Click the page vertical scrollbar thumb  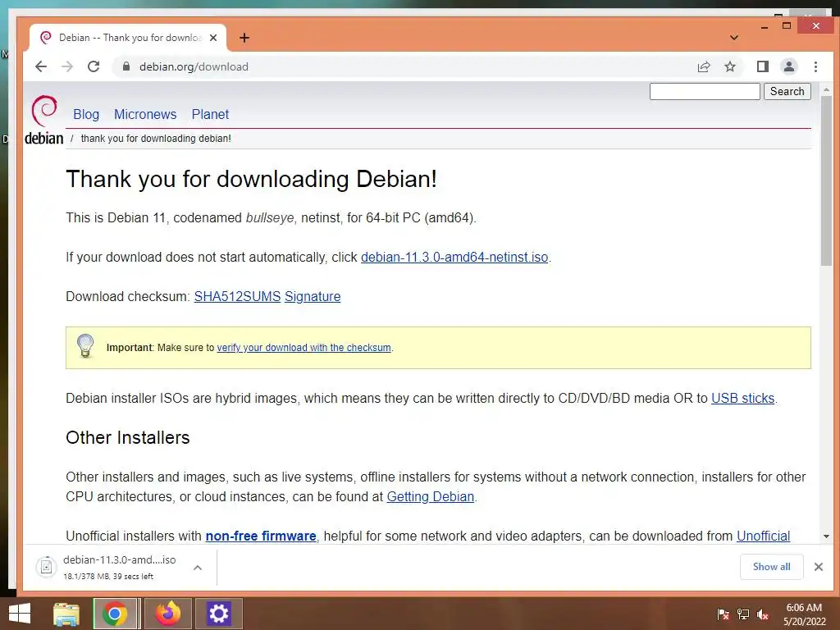(826, 180)
